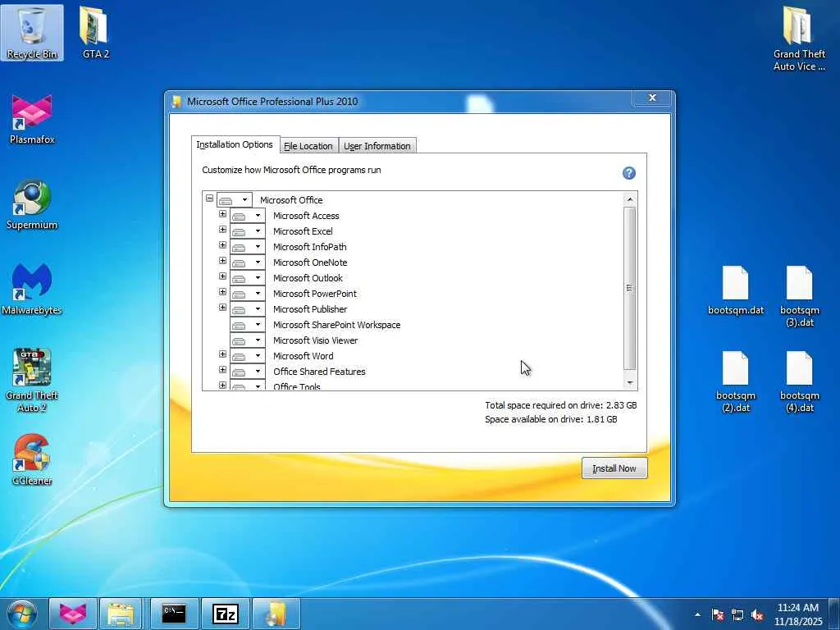The height and width of the screenshot is (630, 840).
Task: Expand the Microsoft InfoPath node
Action: [223, 244]
